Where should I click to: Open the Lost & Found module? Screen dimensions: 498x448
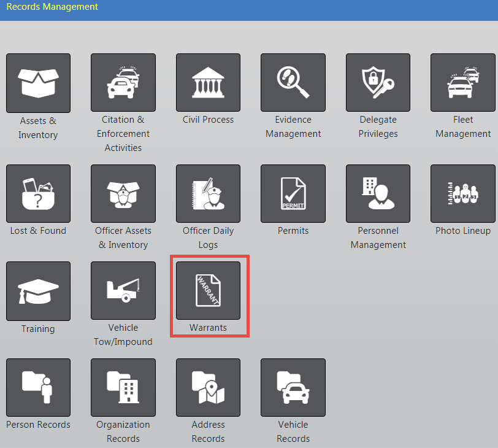click(x=38, y=193)
